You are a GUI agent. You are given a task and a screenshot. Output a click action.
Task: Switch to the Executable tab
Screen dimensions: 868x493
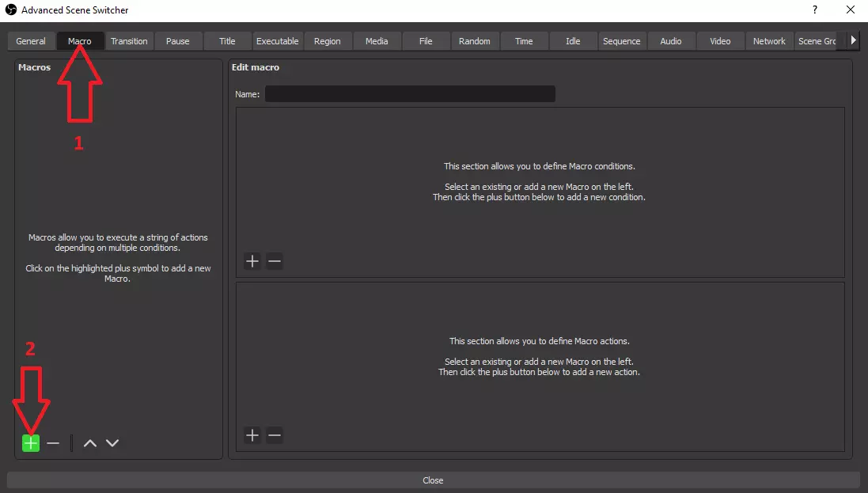click(278, 41)
